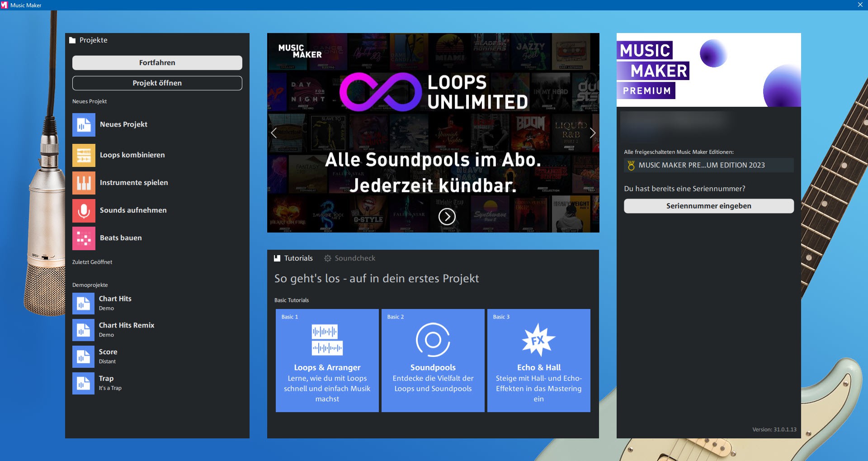Show previous banner slide
This screenshot has height=461, width=868.
click(274, 133)
